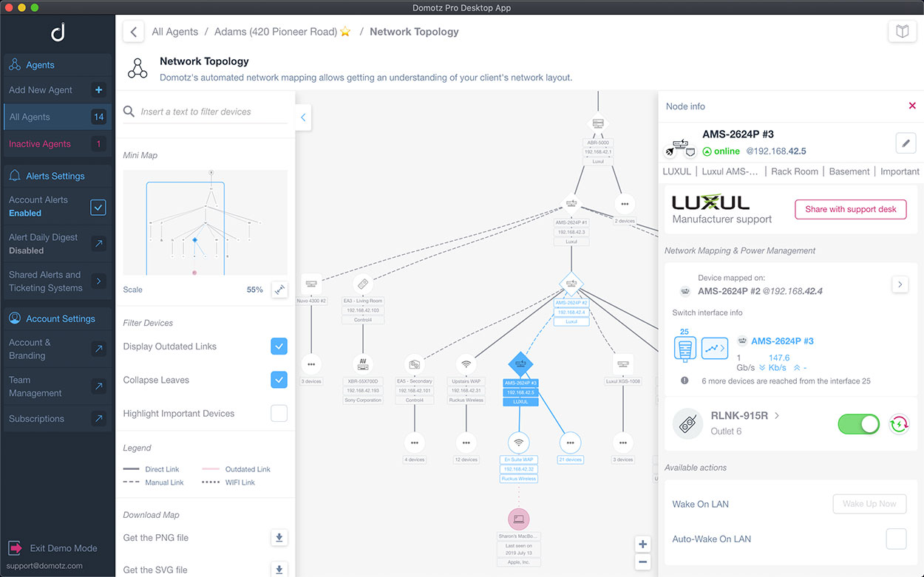The height and width of the screenshot is (577, 924).
Task: Expand the 3 devices node under Nuvo
Action: [x=311, y=363]
